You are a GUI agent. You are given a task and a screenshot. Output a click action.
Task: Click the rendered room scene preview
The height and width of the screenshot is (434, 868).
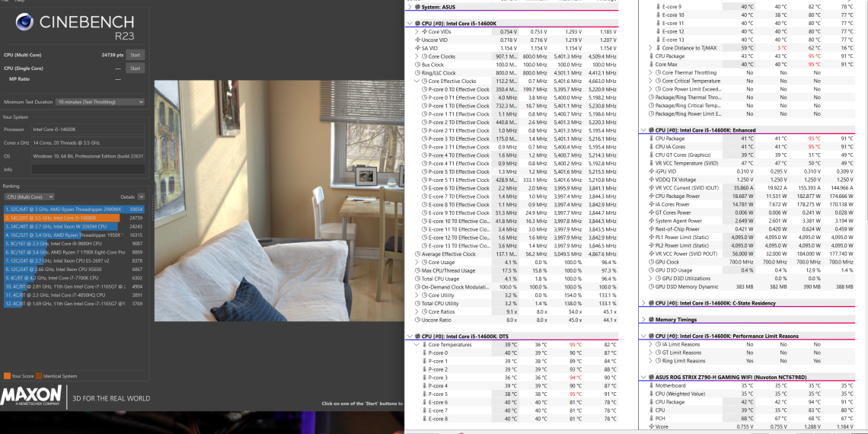click(x=279, y=201)
